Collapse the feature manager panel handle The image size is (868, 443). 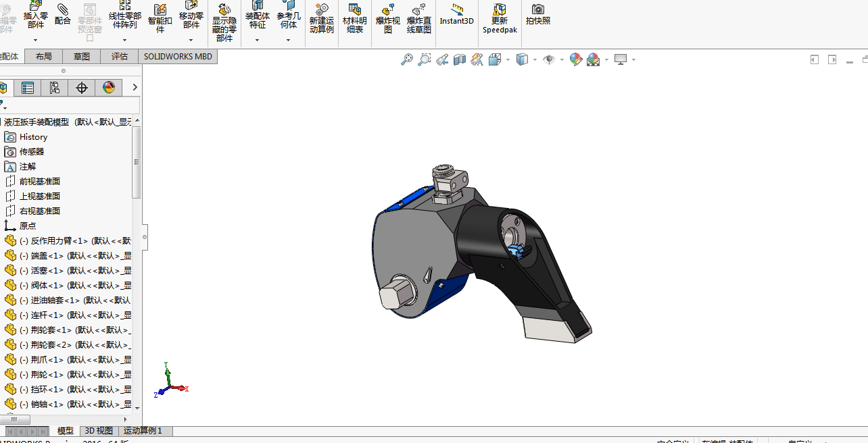[145, 237]
